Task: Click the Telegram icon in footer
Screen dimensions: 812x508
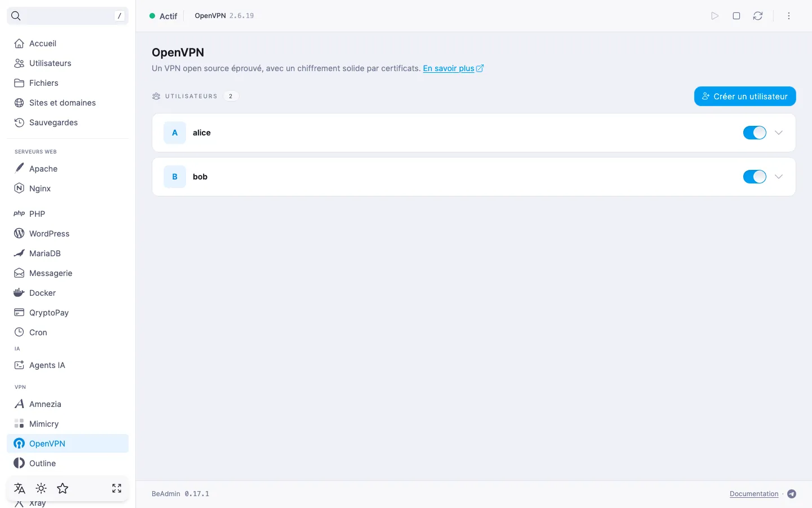Action: (792, 494)
